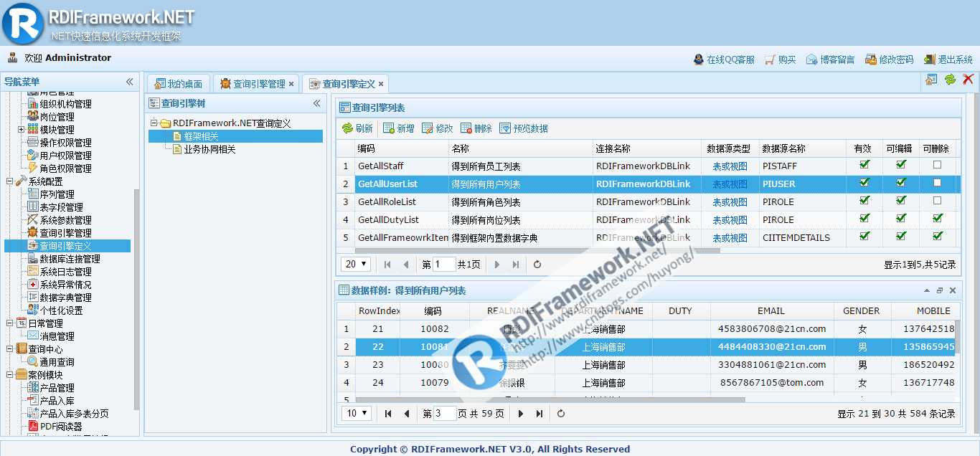Click 修改密码 to change password
The width and height of the screenshot is (980, 456).
(x=889, y=60)
